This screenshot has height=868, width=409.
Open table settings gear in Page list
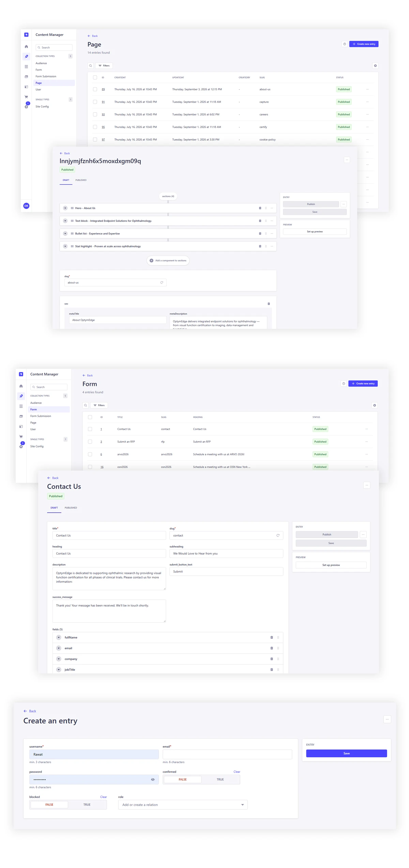(x=375, y=66)
